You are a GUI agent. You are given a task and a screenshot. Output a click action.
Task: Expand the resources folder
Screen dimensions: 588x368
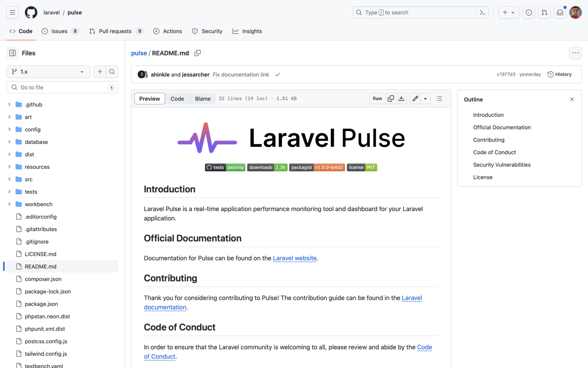[9, 167]
